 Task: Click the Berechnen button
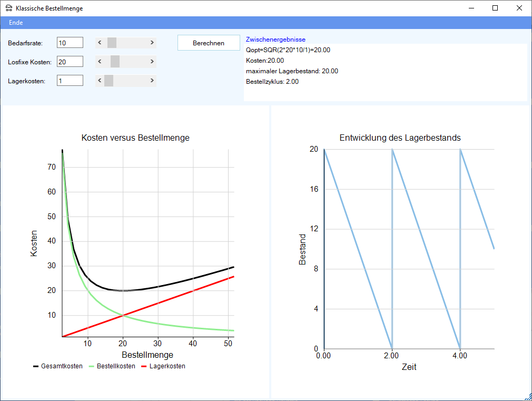209,43
